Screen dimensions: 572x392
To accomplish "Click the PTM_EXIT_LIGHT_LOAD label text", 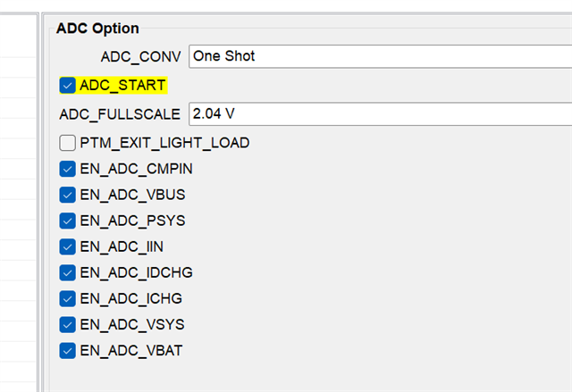I will (164, 142).
